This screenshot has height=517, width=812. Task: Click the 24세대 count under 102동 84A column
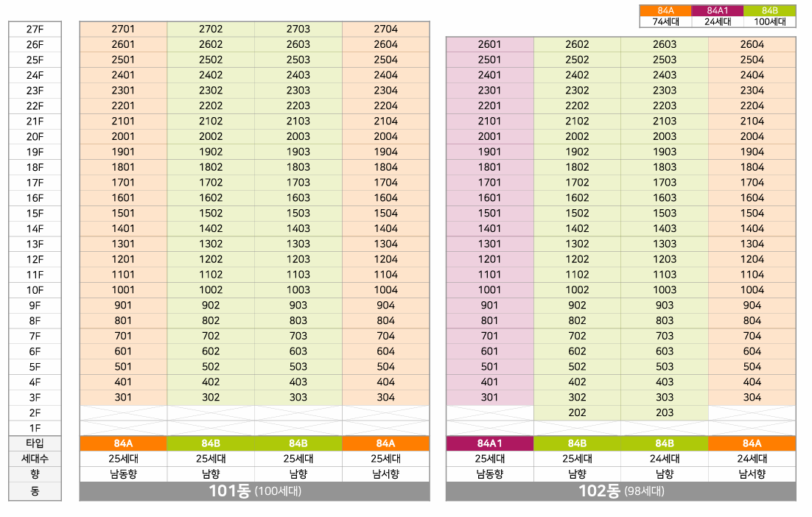point(752,459)
